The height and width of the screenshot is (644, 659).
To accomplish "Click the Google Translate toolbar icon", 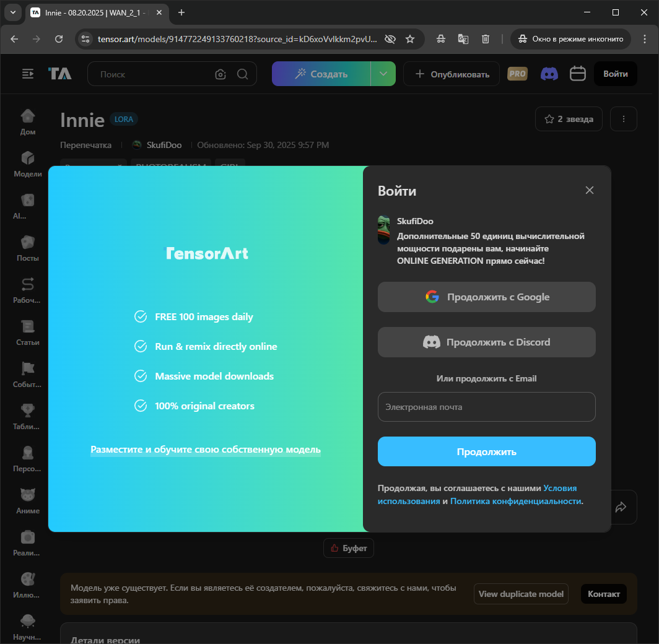I will point(463,39).
